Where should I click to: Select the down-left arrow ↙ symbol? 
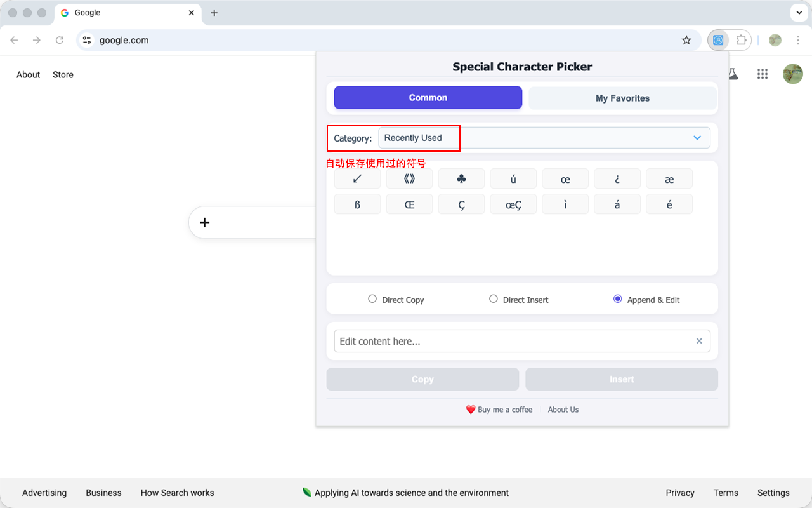(x=357, y=179)
